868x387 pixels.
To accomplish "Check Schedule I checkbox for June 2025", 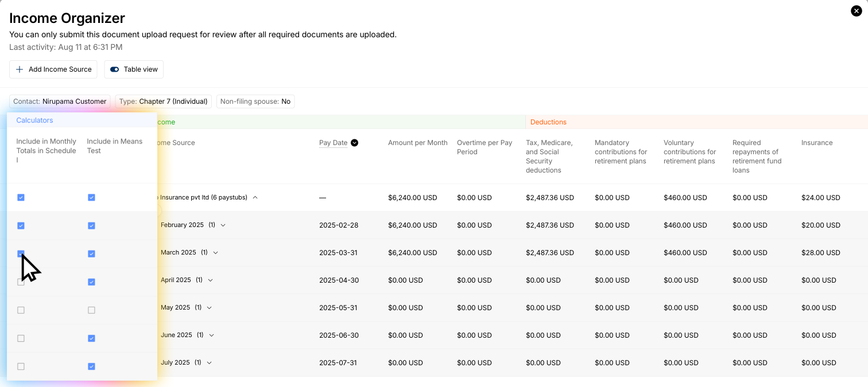I will [x=21, y=338].
